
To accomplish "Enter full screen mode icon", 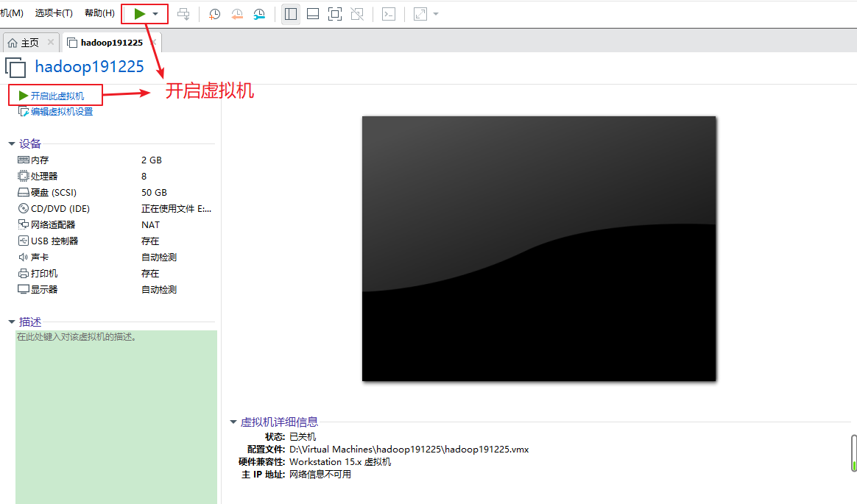I will (x=334, y=14).
